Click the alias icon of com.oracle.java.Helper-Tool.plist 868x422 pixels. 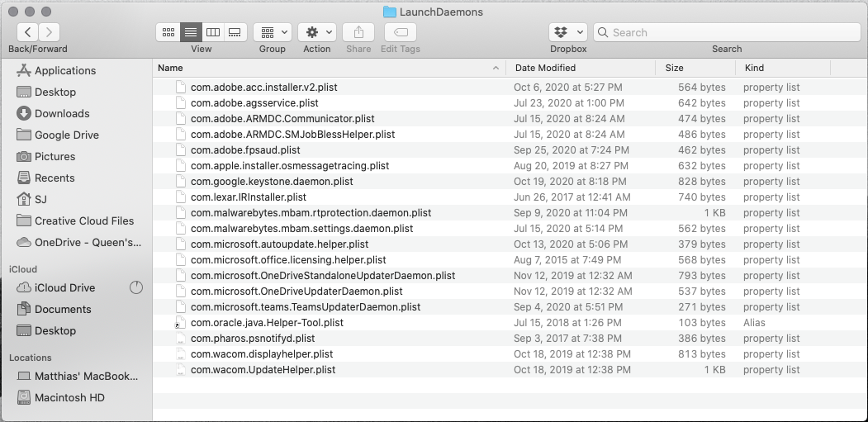(x=180, y=322)
